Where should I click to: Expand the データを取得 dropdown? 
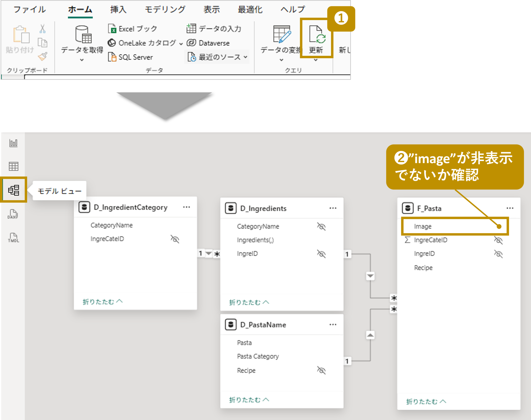[82, 60]
